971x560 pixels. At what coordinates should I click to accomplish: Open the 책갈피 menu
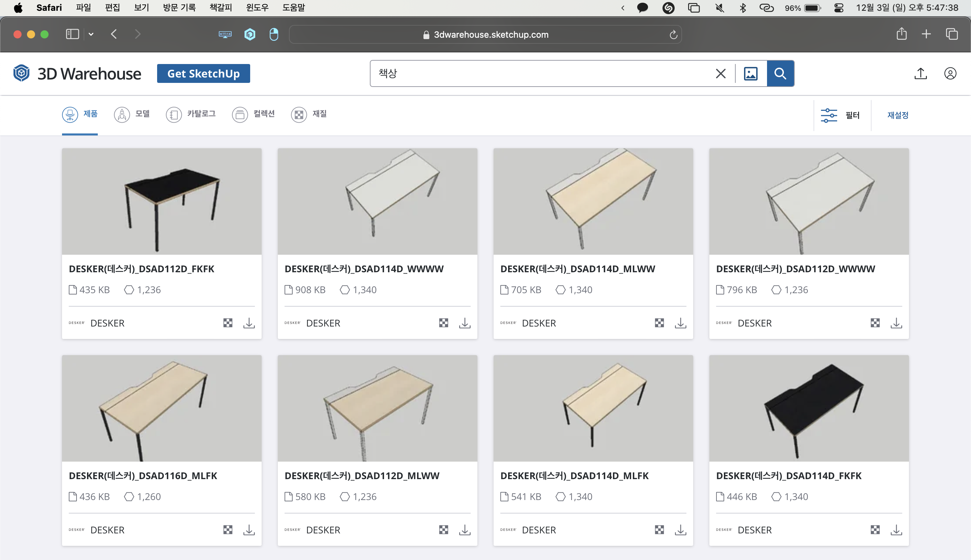(x=221, y=8)
